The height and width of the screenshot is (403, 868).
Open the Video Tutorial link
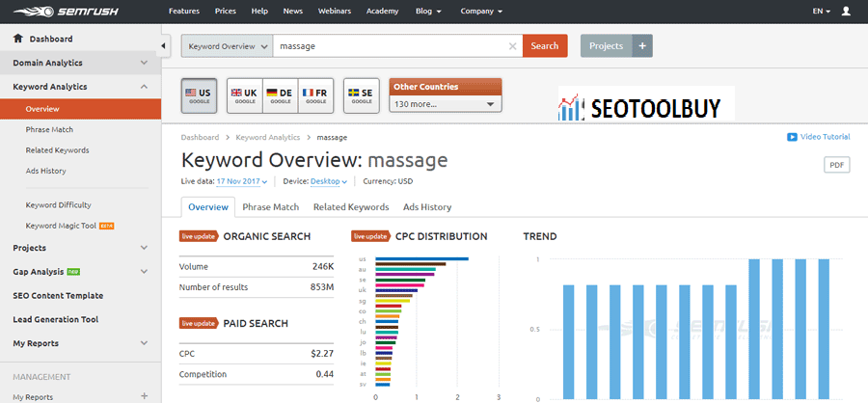pyautogui.click(x=825, y=137)
